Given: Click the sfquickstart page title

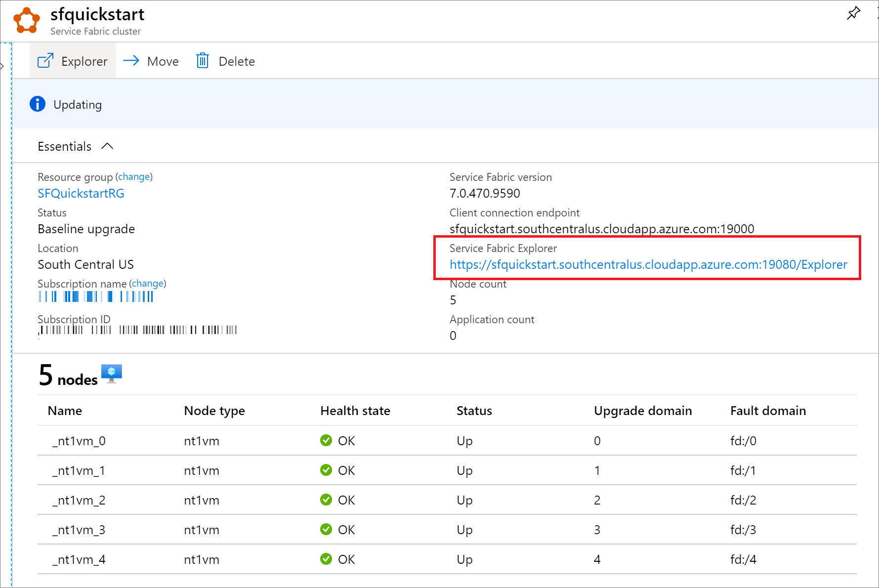Looking at the screenshot, I should [97, 14].
